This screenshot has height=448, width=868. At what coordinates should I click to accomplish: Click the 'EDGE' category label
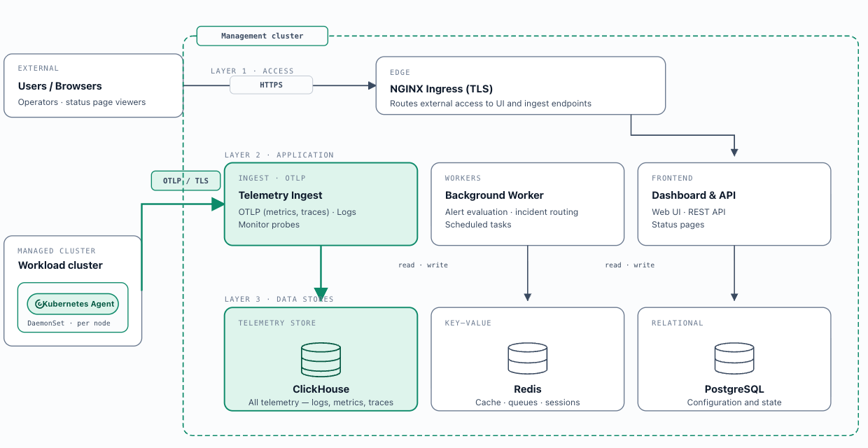400,72
